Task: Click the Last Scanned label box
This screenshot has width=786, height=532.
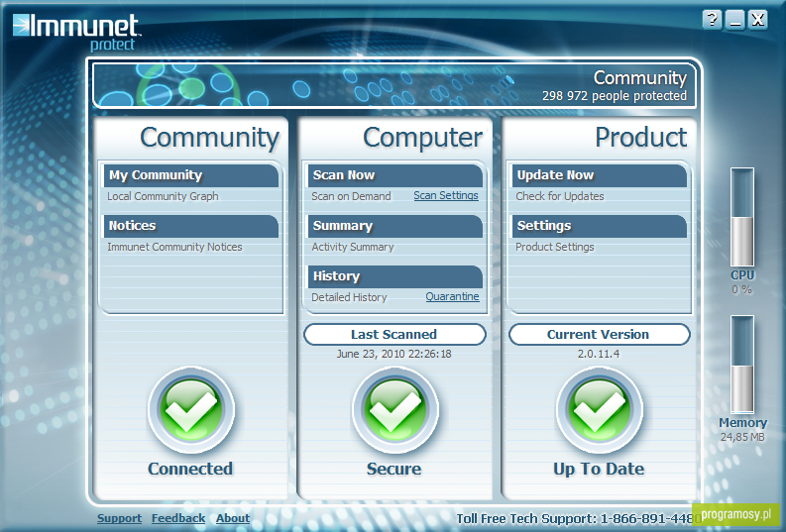Action: point(394,335)
